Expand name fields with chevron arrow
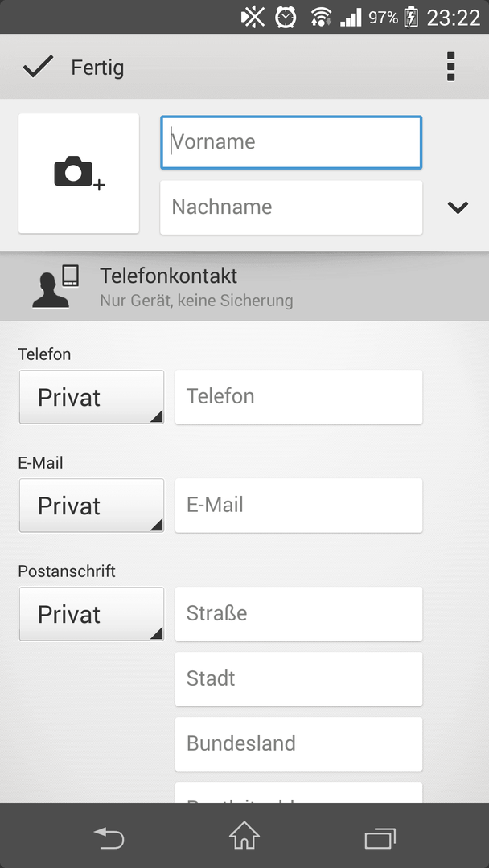489x868 pixels. (x=458, y=207)
